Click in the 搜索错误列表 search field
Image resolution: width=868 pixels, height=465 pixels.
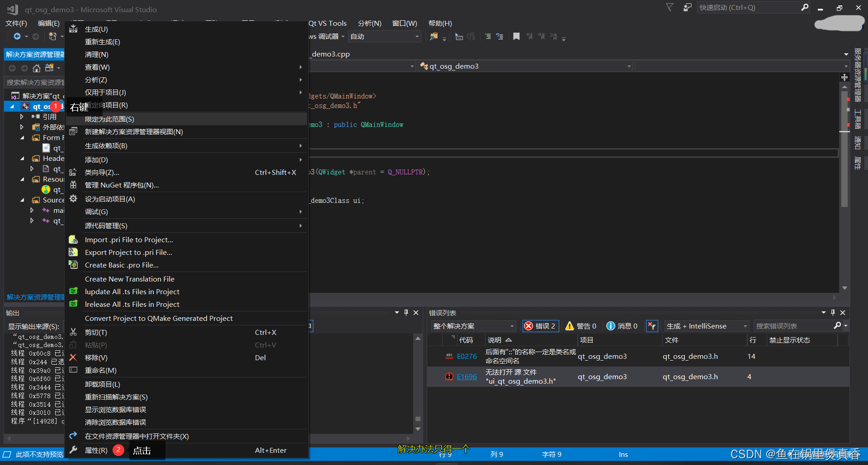[x=793, y=326]
